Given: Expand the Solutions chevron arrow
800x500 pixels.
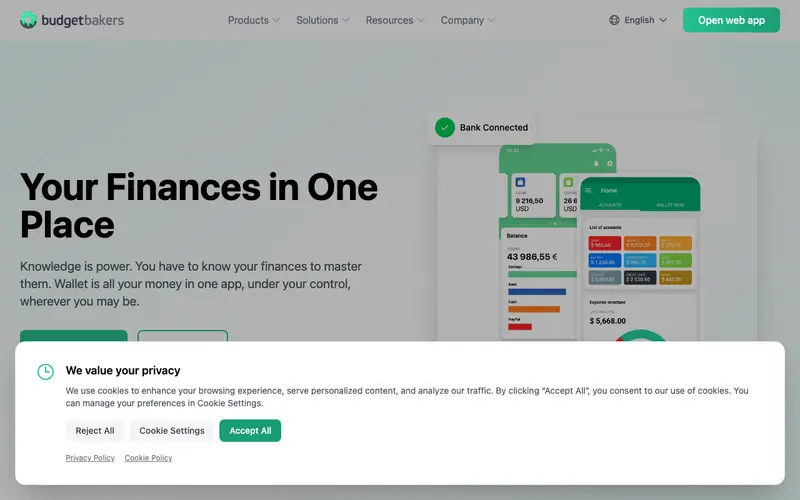Looking at the screenshot, I should [x=345, y=20].
